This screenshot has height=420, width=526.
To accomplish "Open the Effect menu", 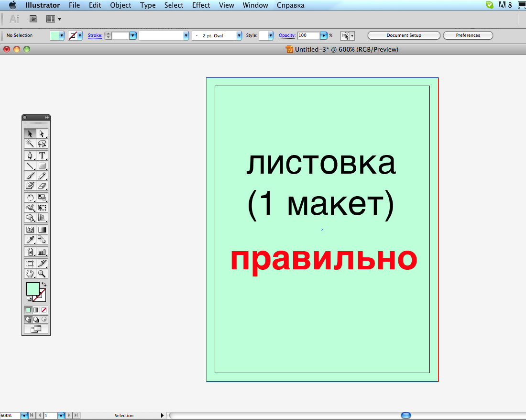I will point(201,5).
